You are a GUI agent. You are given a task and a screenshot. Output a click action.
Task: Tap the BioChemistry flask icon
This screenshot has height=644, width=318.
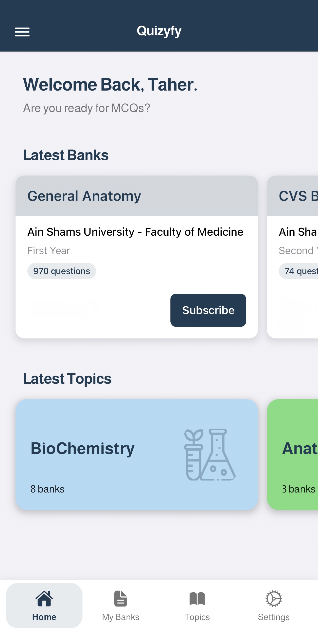coord(209,455)
